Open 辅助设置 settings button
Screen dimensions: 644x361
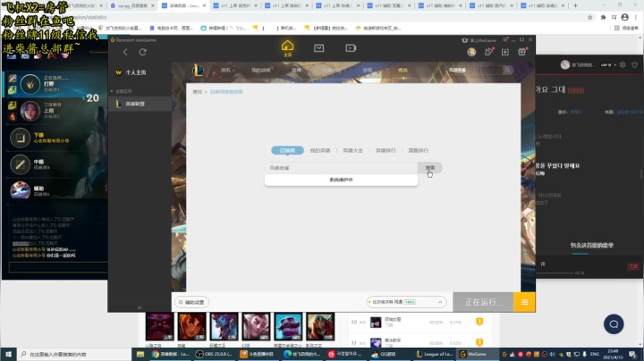(191, 302)
